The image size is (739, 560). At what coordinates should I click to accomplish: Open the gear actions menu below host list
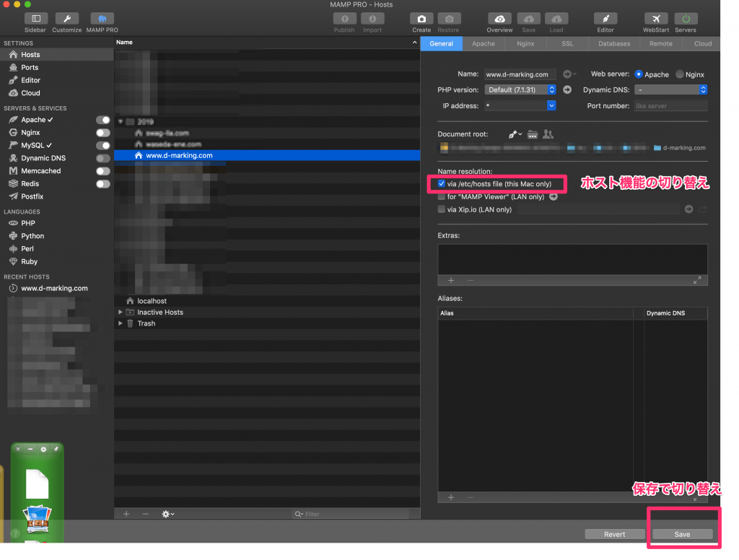(x=167, y=514)
